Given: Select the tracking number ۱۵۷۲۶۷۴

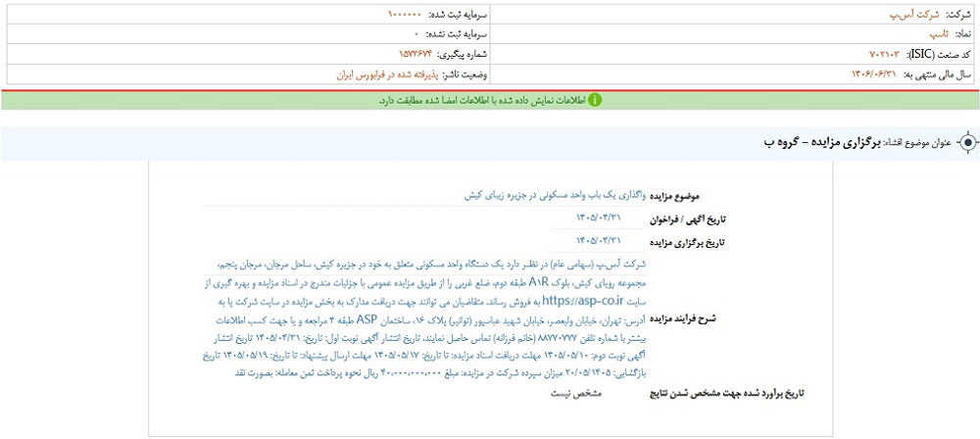Looking at the screenshot, I should point(416,55).
